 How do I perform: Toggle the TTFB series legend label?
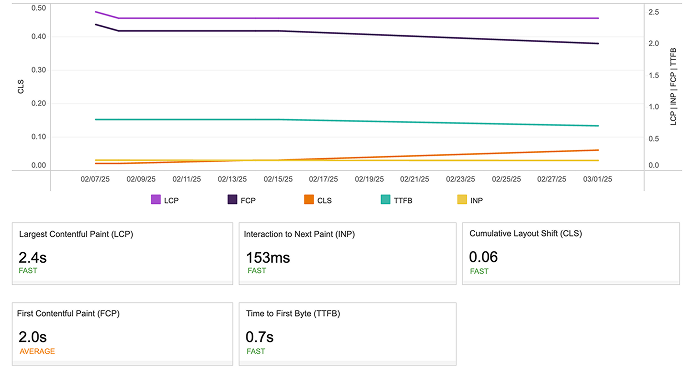403,201
